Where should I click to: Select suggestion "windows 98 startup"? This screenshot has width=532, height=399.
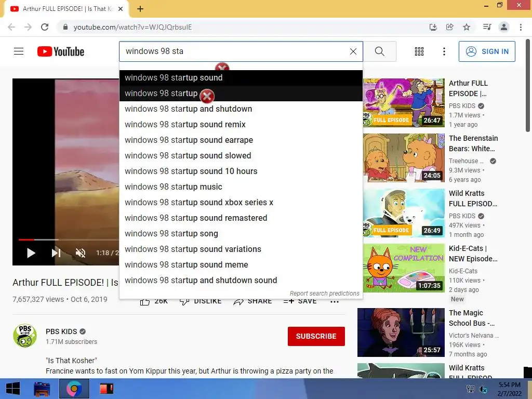[x=241, y=94]
